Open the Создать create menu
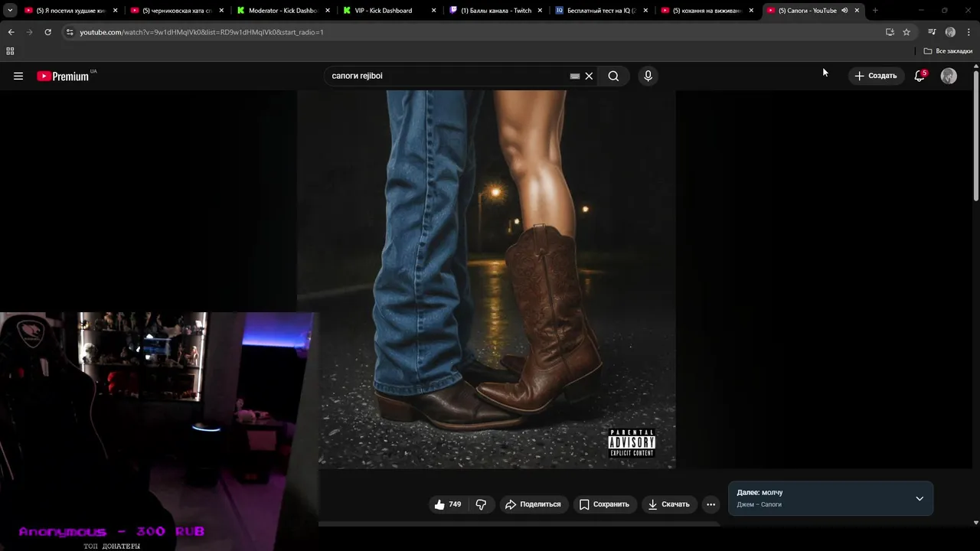Image resolution: width=980 pixels, height=551 pixels. tap(875, 76)
